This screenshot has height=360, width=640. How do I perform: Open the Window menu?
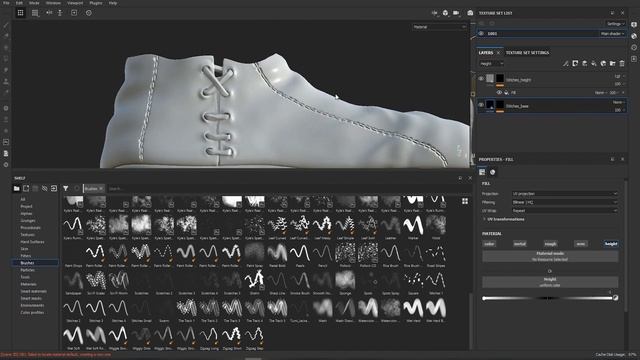pyautogui.click(x=53, y=3)
